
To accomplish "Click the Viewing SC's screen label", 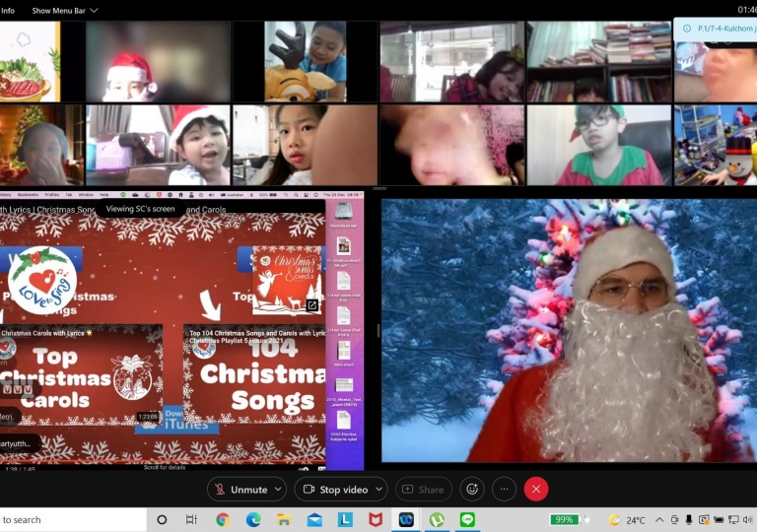I will pos(140,209).
